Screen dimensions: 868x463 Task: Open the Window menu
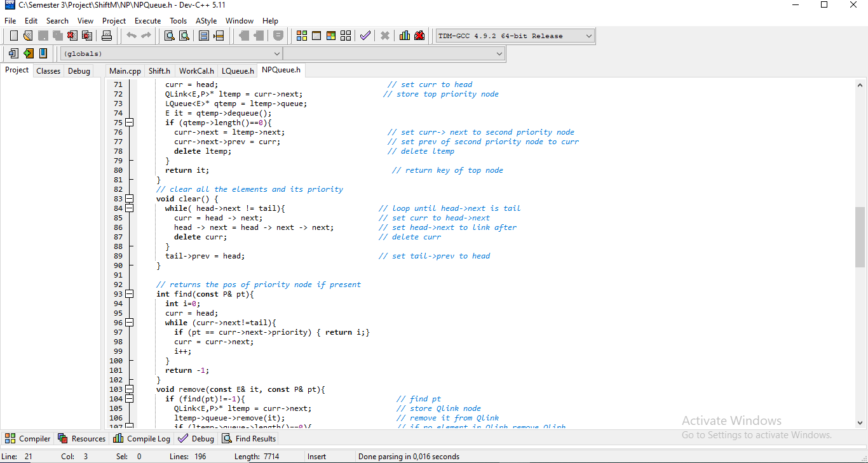(240, 21)
